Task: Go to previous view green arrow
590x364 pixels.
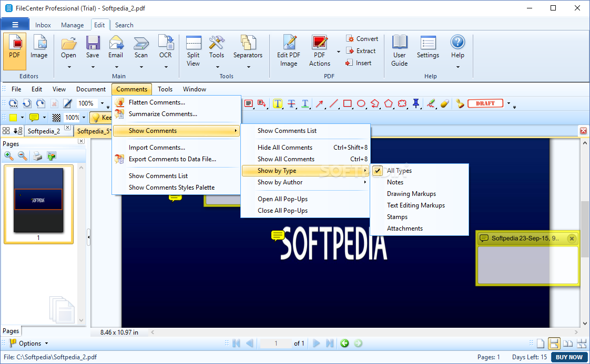Action: (x=344, y=343)
